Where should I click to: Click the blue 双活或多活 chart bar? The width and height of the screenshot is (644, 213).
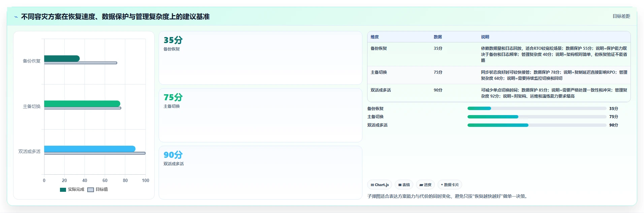point(90,149)
